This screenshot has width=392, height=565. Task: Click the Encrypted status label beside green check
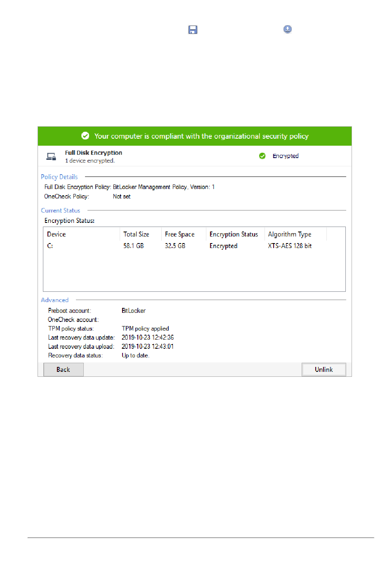[286, 156]
